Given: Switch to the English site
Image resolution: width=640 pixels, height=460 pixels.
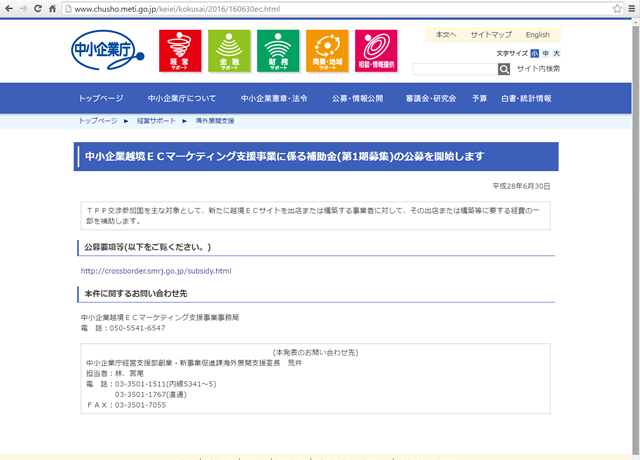Looking at the screenshot, I should [537, 35].
